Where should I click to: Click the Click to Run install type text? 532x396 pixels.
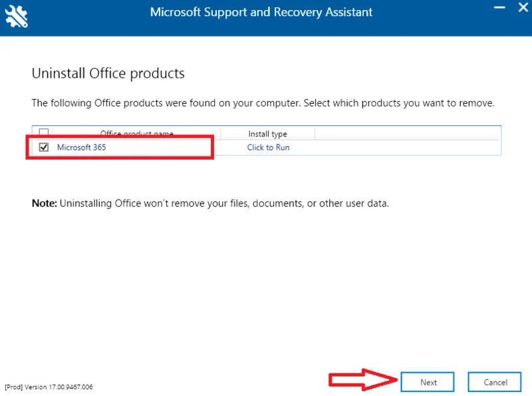click(x=268, y=147)
